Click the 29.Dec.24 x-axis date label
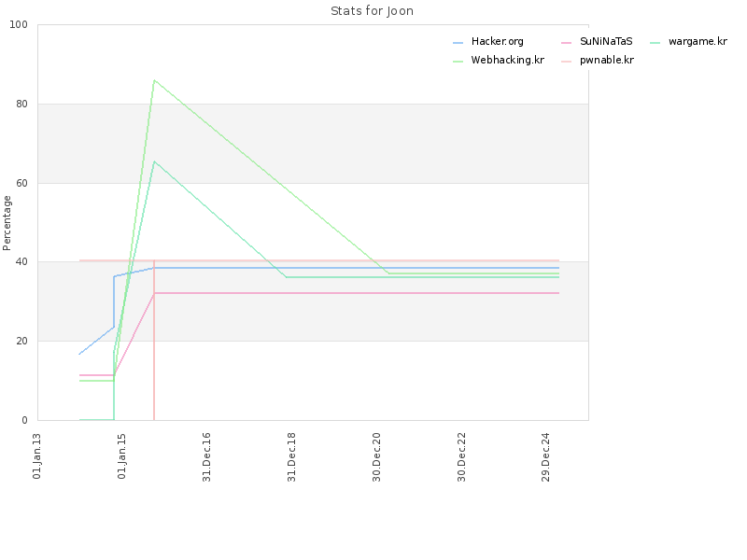Viewport: 747px width, 560px height. 546,457
